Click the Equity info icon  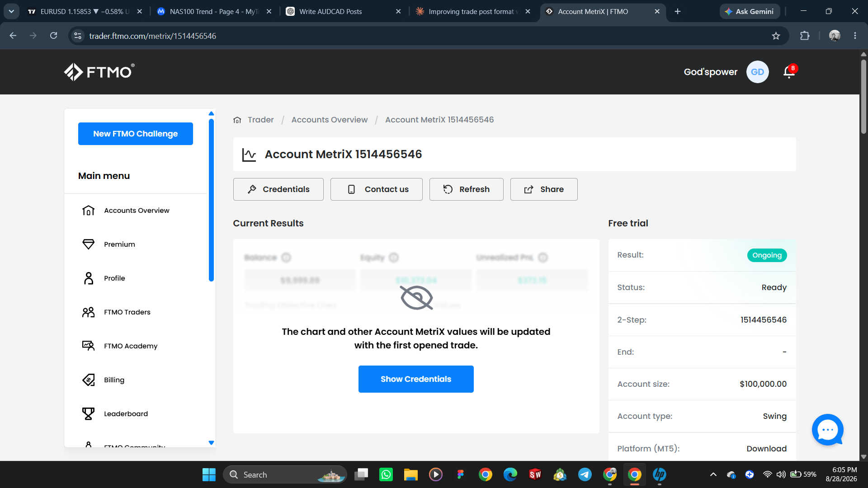coord(394,258)
